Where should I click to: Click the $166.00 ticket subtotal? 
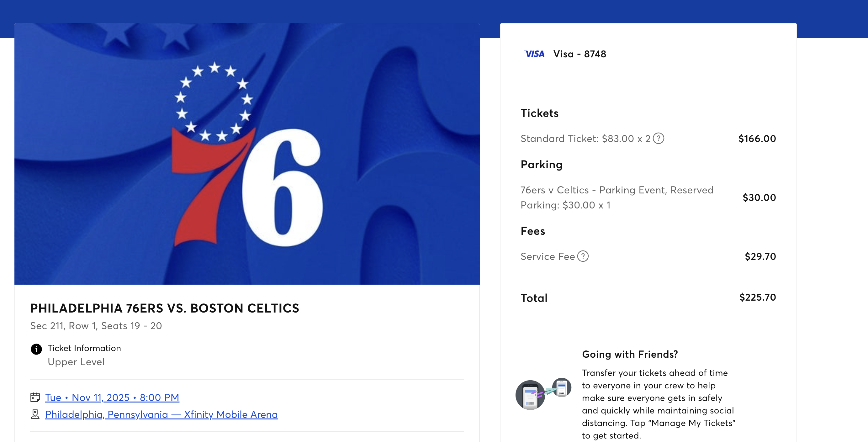pos(757,139)
